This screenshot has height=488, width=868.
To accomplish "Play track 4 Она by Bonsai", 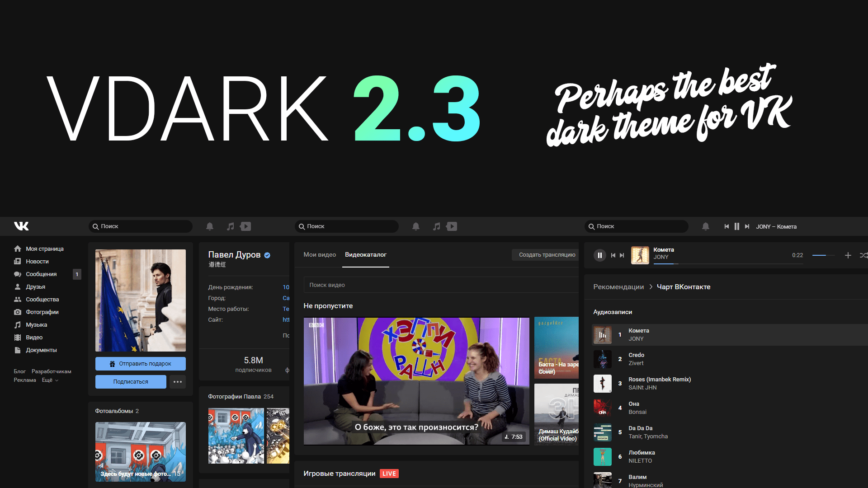I will (x=730, y=408).
